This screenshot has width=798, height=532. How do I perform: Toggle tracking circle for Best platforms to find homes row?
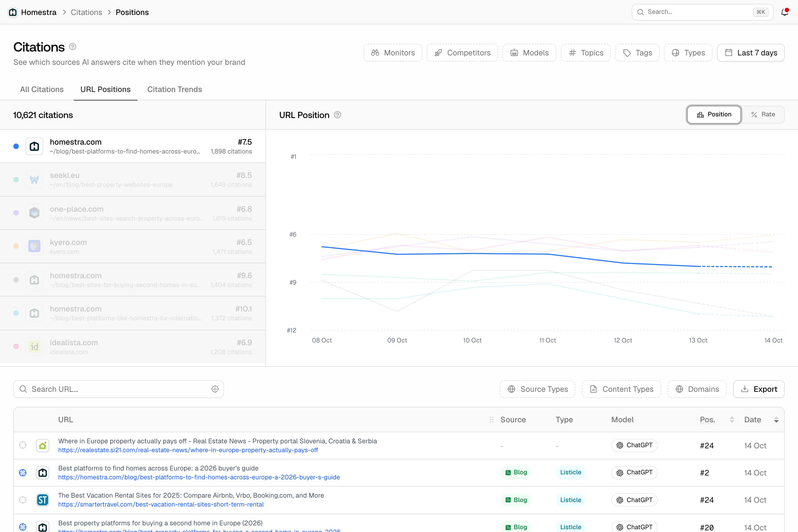[x=23, y=473]
